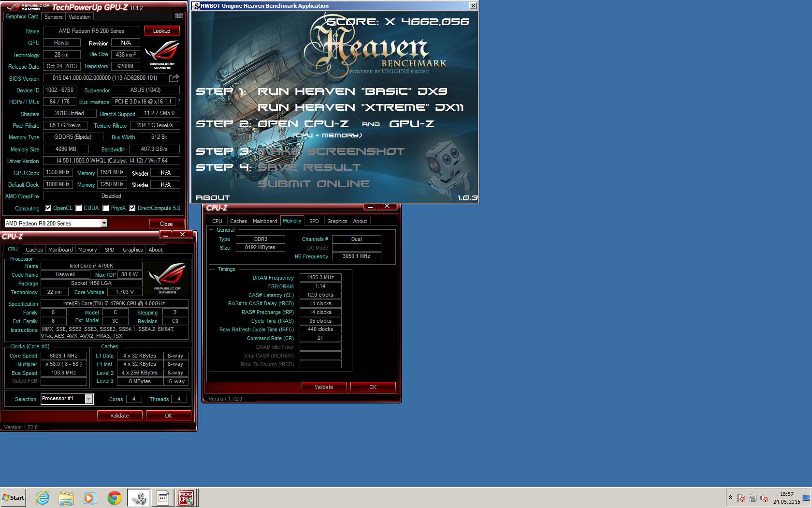Minimize the memory CPU-Z window
Viewport: 812px width, 508px height.
tap(370, 207)
